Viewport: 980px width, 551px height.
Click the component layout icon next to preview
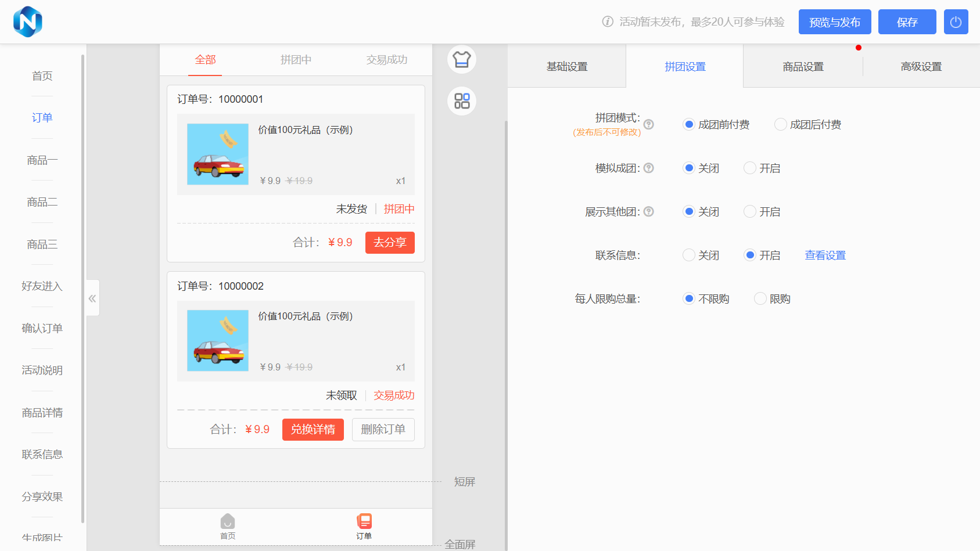coord(461,100)
